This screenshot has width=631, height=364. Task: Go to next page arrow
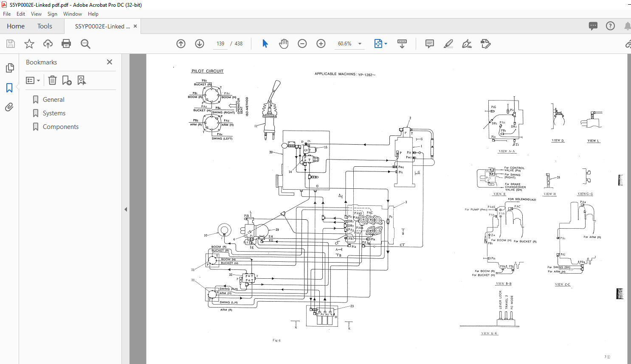200,44
